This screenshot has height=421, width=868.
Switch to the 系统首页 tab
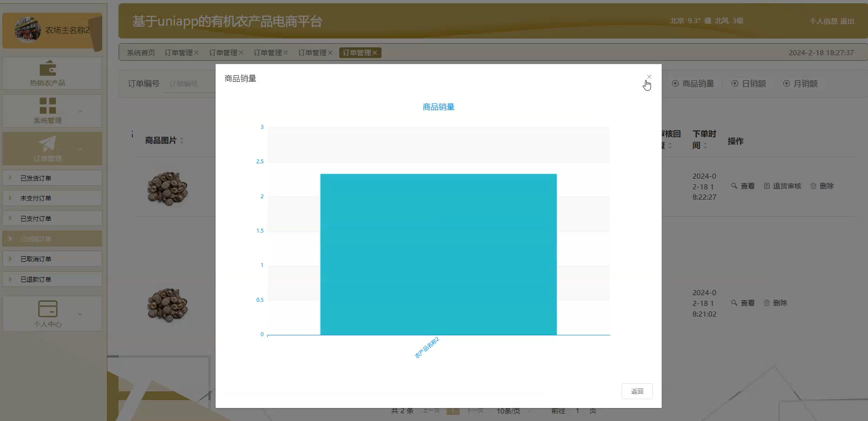141,53
